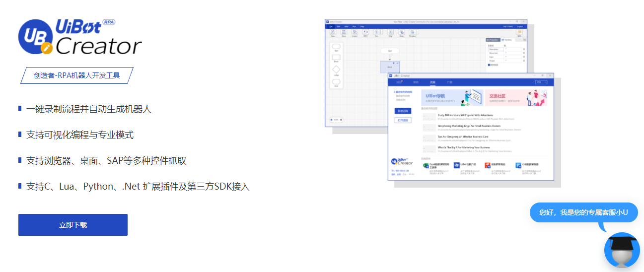Select the Block shape in the flow palette
Viewport: 644px width, 272px height.
point(336,57)
